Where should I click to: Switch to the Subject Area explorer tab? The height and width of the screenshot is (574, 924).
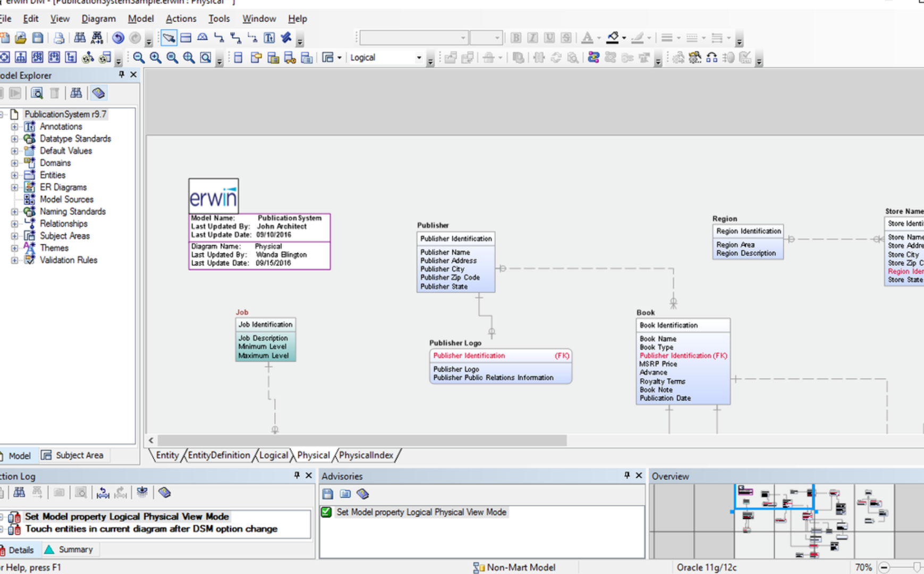click(73, 455)
